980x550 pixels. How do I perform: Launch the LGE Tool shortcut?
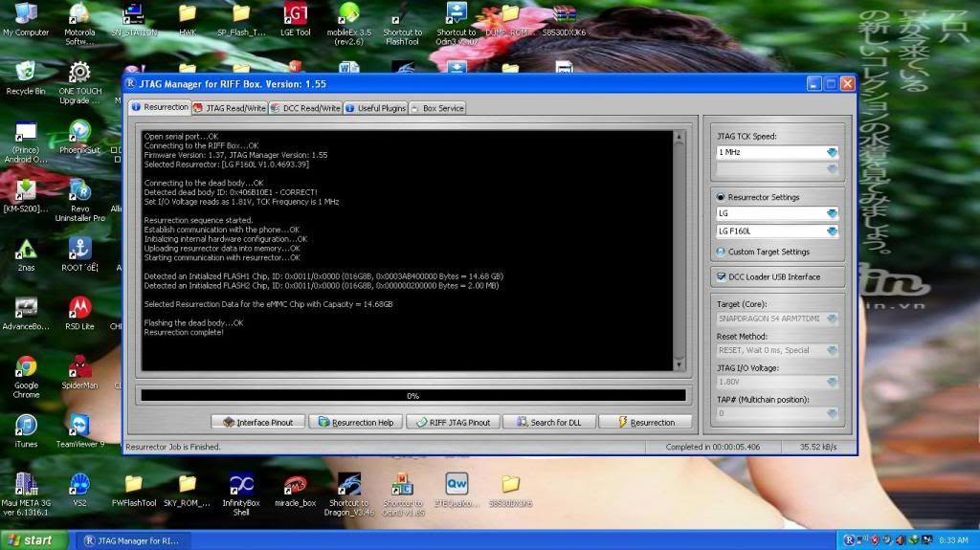[295, 19]
